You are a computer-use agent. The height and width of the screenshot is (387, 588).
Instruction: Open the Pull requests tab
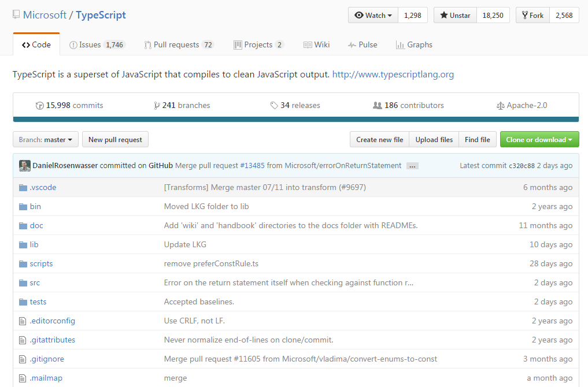(179, 44)
